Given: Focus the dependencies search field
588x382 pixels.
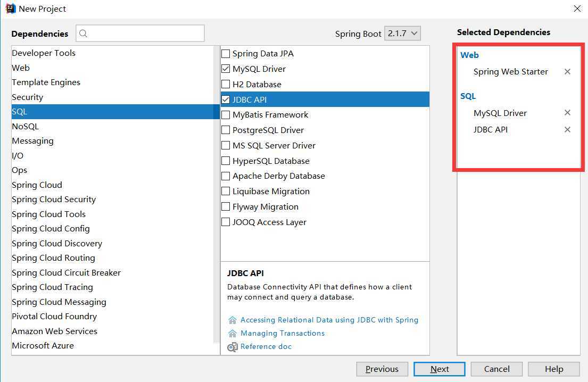Looking at the screenshot, I should (140, 34).
